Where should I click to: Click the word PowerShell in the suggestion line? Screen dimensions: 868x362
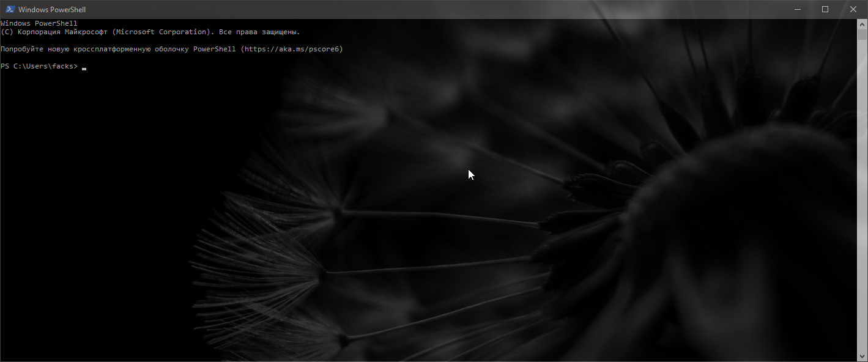click(x=215, y=48)
